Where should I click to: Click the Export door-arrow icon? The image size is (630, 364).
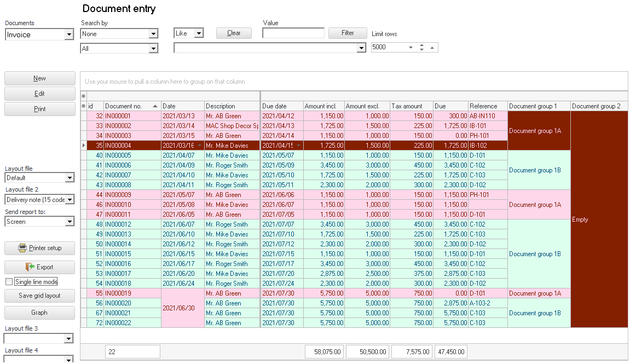point(30,267)
